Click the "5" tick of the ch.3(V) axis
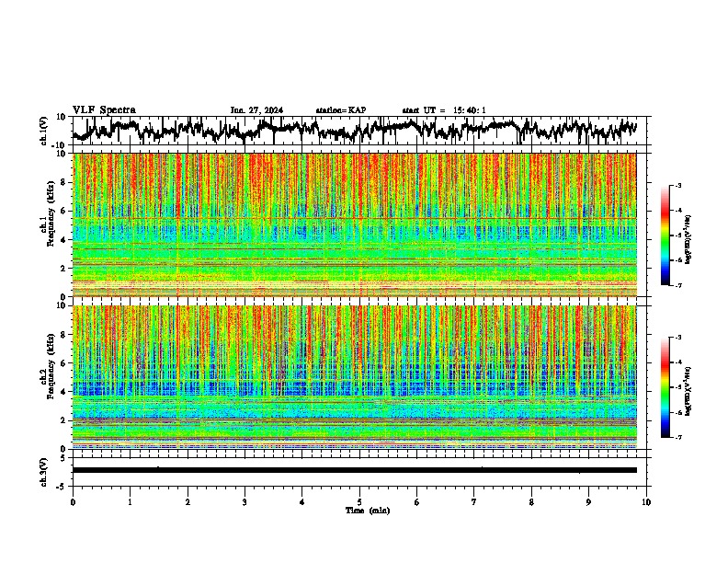728x563 pixels. pos(63,458)
